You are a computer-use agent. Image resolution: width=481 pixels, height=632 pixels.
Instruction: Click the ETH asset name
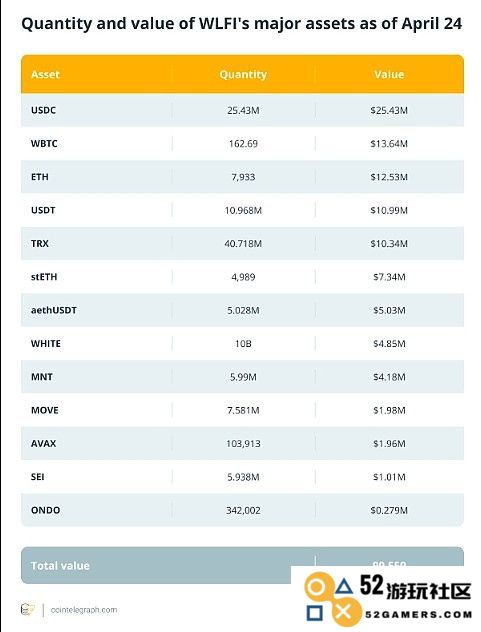coord(40,177)
